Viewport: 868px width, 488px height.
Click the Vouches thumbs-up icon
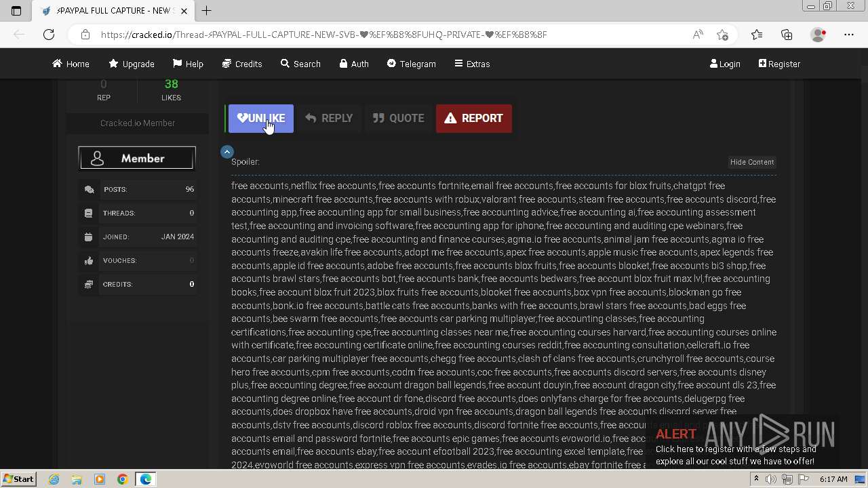[x=89, y=261]
